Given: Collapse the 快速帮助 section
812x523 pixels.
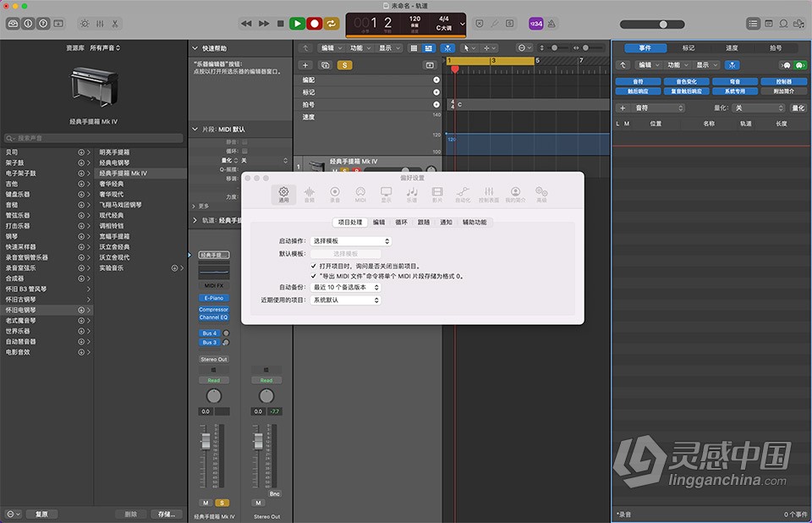Looking at the screenshot, I should pos(195,48).
